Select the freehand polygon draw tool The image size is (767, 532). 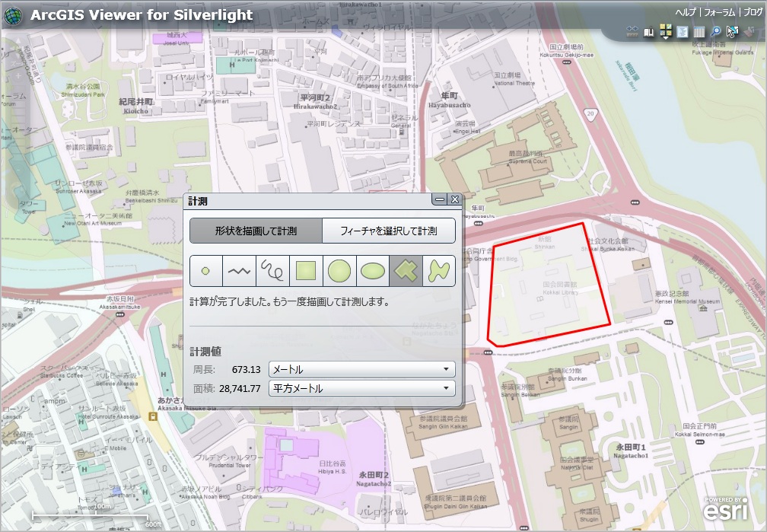pos(439,271)
